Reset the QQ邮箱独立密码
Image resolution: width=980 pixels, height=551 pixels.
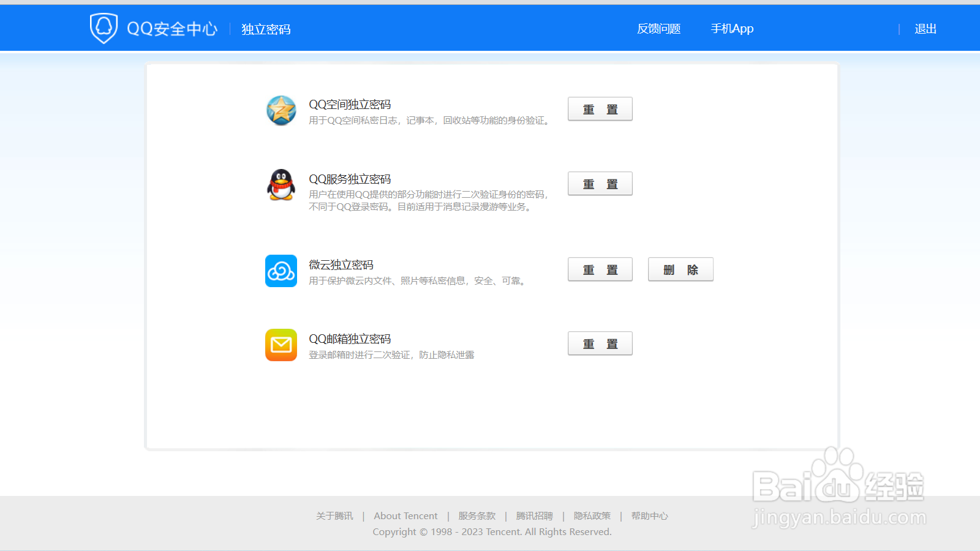[x=600, y=343]
